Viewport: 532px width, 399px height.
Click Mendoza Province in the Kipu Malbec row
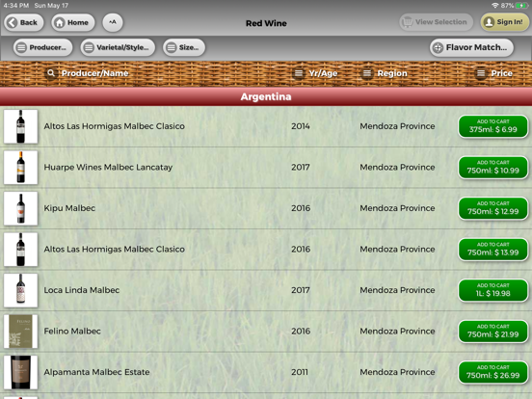(397, 208)
